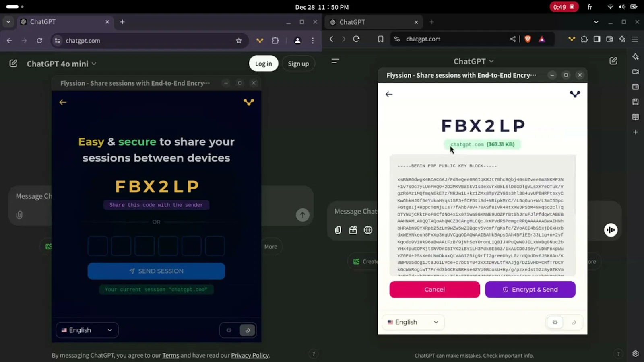The image size is (644, 362).
Task: Reload page in left browser
Action: tap(39, 41)
